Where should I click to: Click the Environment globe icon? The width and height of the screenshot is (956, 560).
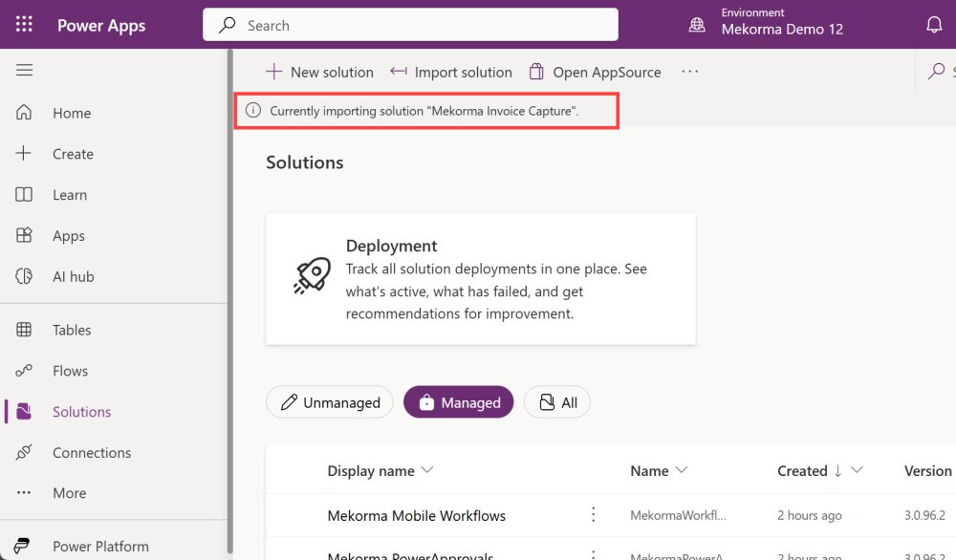(697, 25)
